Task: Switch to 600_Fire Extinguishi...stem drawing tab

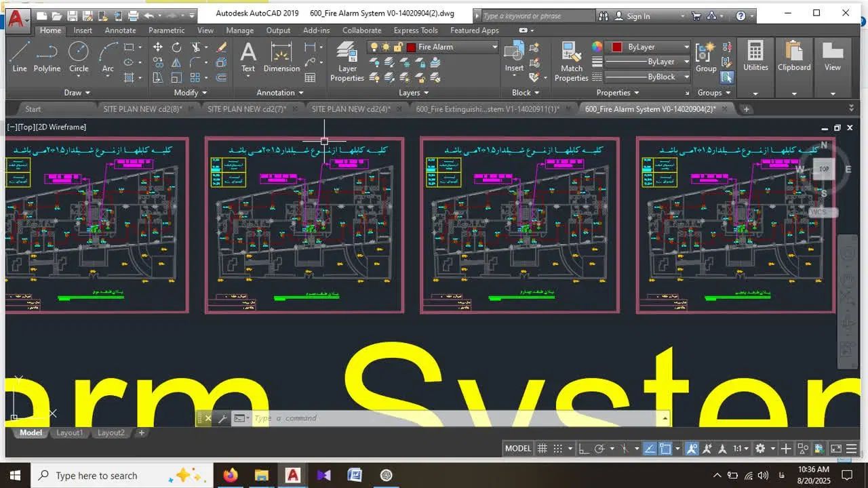Action: point(488,108)
